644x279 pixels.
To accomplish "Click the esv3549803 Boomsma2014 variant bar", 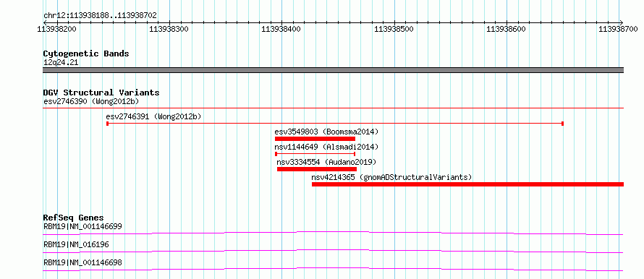I will (315, 139).
